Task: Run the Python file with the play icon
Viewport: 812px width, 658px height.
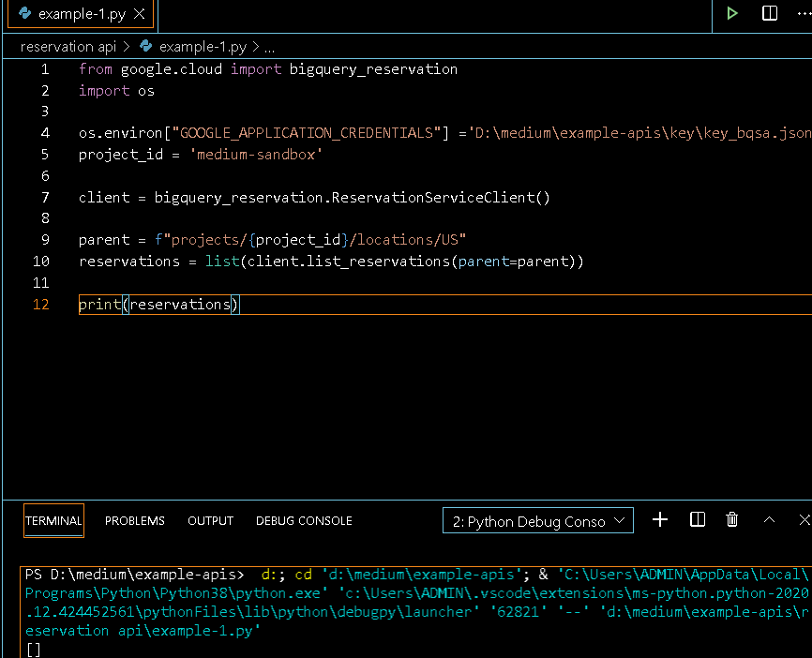Action: click(x=731, y=13)
